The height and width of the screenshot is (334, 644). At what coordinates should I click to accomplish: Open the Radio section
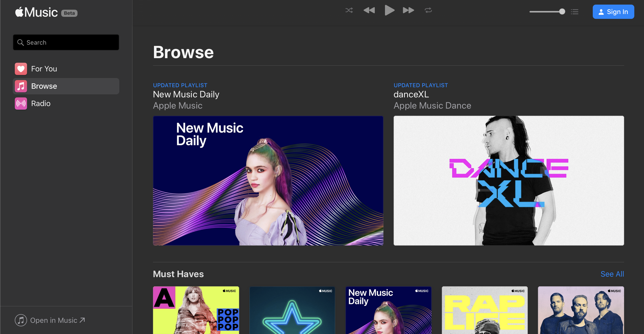[x=66, y=104]
